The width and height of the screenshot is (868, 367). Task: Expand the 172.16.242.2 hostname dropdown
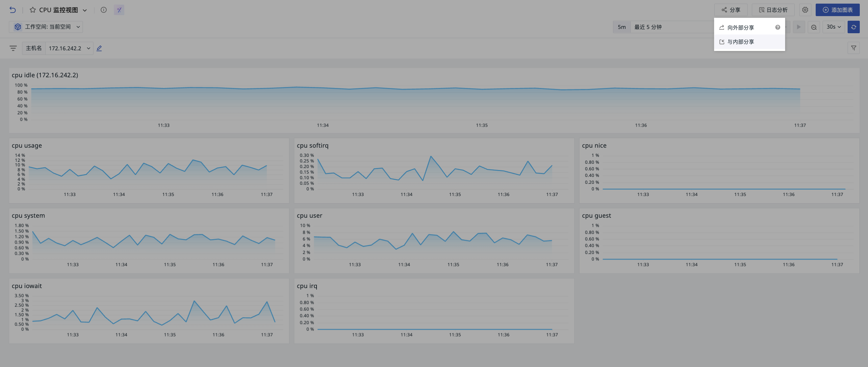coord(69,48)
